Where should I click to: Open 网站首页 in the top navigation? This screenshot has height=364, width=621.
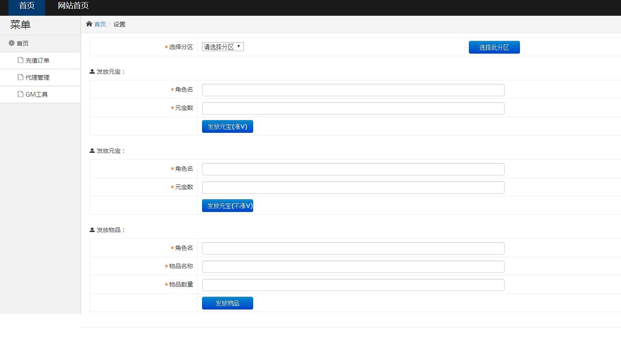[73, 6]
